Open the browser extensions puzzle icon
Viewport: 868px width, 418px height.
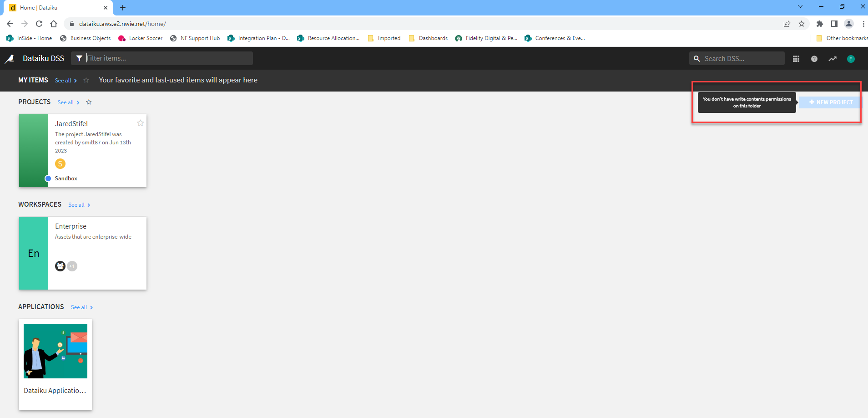(820, 24)
